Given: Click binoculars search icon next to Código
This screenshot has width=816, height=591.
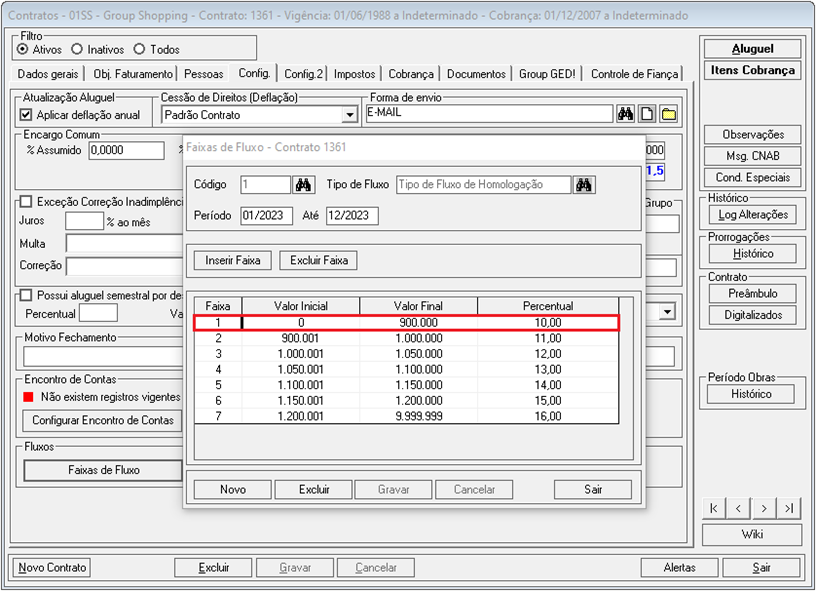Looking at the screenshot, I should point(304,185).
